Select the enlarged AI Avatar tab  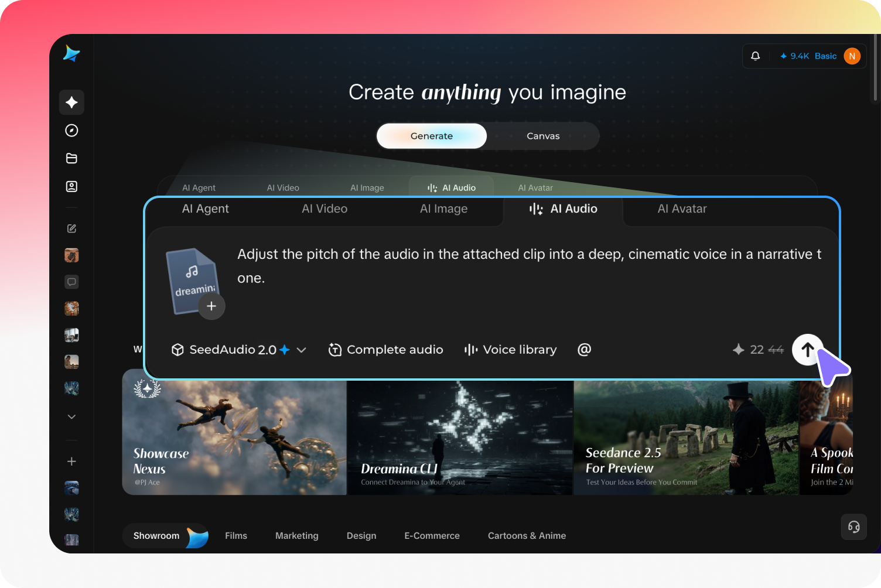coord(682,208)
